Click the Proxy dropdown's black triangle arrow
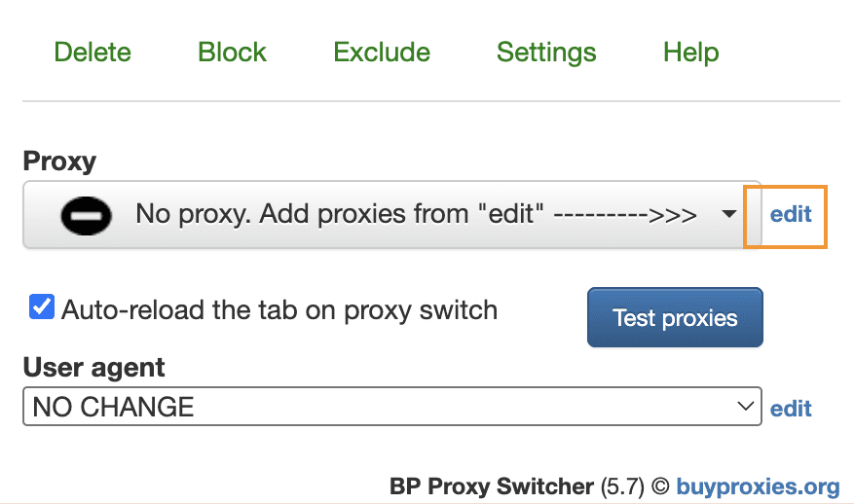Screen dimensions: 854x504 tap(728, 214)
